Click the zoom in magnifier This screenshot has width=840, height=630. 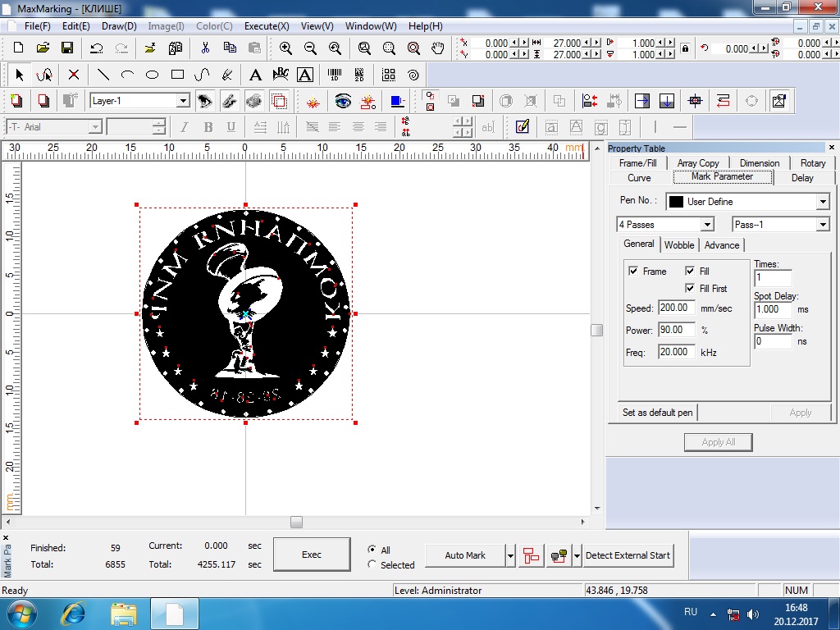[x=285, y=48]
